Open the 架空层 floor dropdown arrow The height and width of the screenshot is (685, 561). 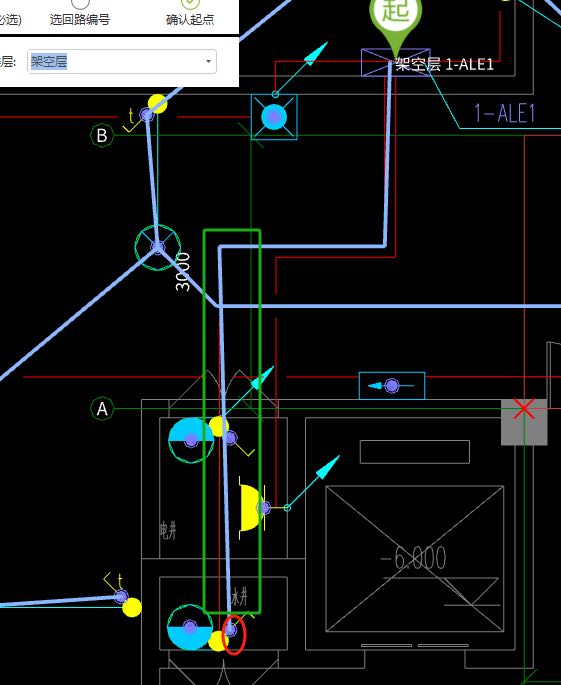pos(208,62)
